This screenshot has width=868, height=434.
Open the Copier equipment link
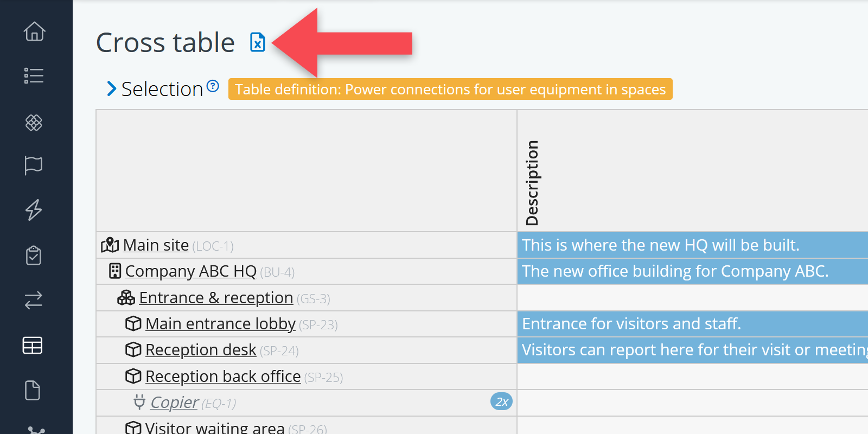174,403
